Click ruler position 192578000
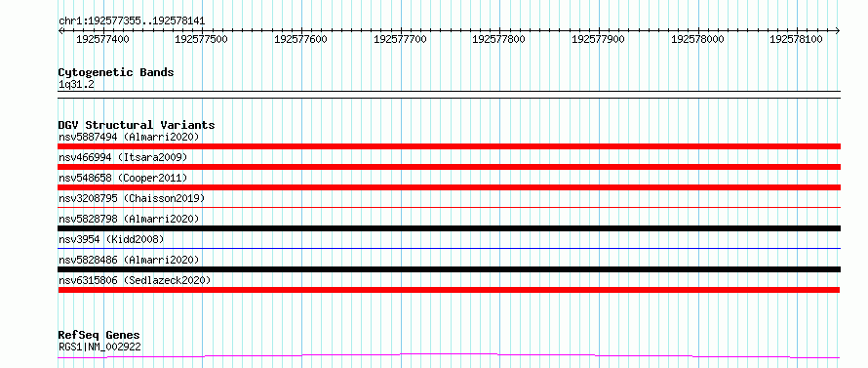The height and width of the screenshot is (368, 868). pyautogui.click(x=697, y=39)
